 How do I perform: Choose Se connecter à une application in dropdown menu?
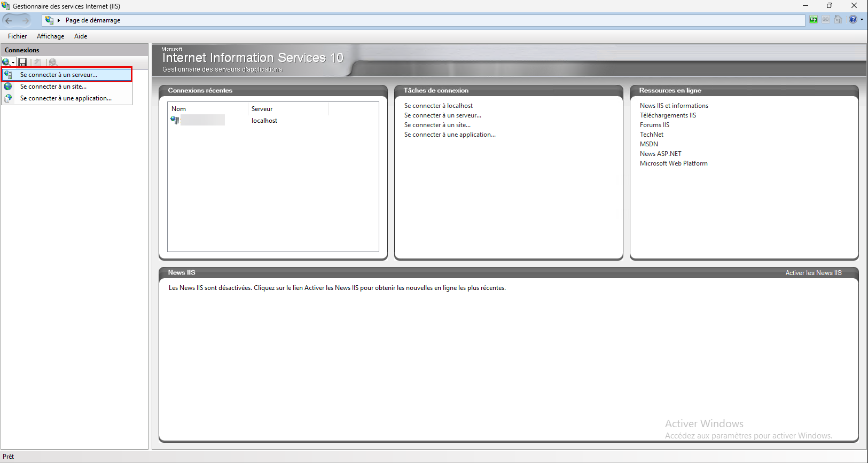(x=66, y=98)
